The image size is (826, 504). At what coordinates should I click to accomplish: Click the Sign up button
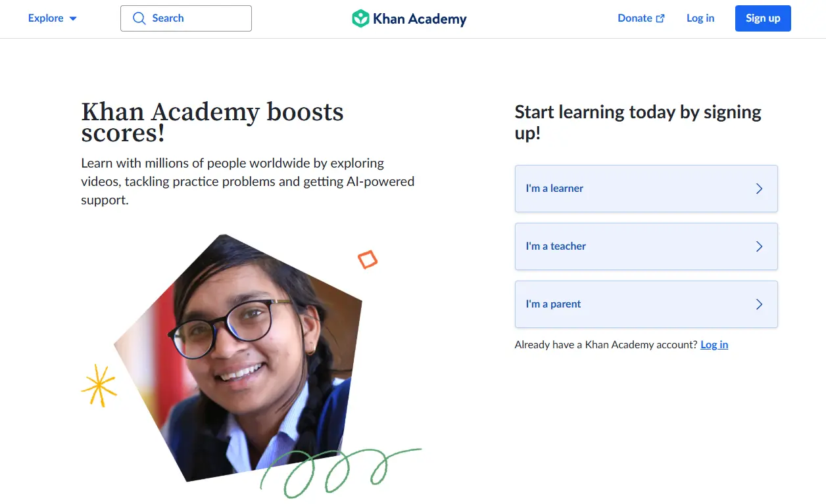tap(763, 18)
